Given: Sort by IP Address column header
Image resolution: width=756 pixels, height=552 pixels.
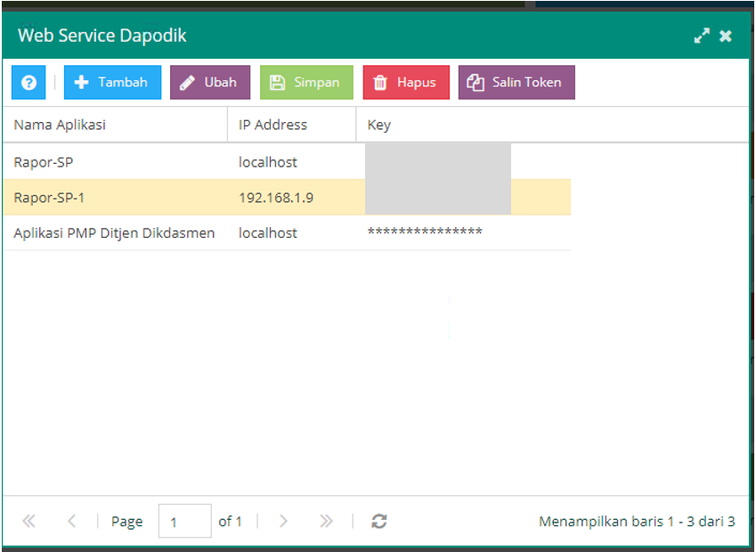Looking at the screenshot, I should (291, 126).
